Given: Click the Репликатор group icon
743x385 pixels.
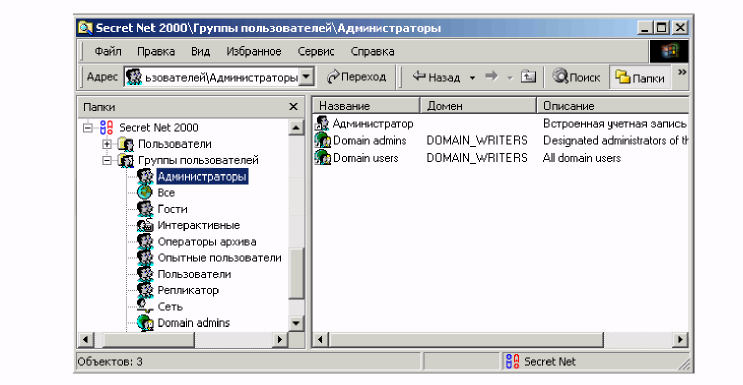Looking at the screenshot, I should coord(145,290).
